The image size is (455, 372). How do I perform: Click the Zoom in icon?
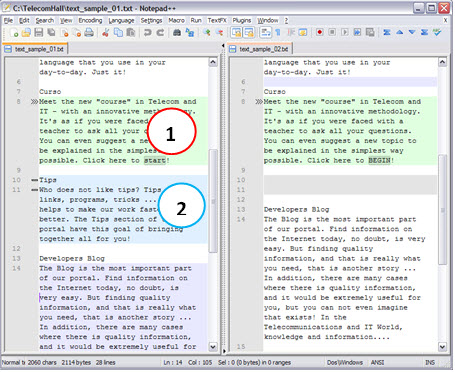(207, 33)
